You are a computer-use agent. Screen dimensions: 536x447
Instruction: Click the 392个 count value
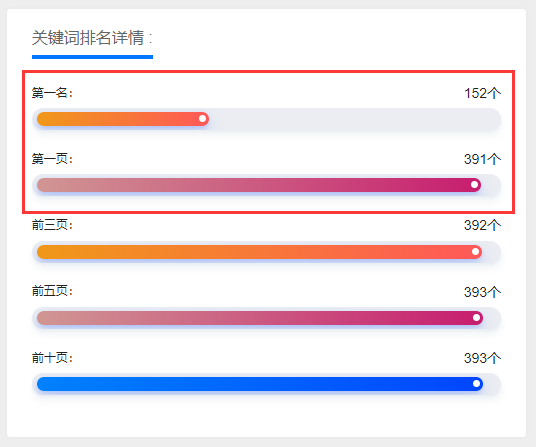point(482,225)
